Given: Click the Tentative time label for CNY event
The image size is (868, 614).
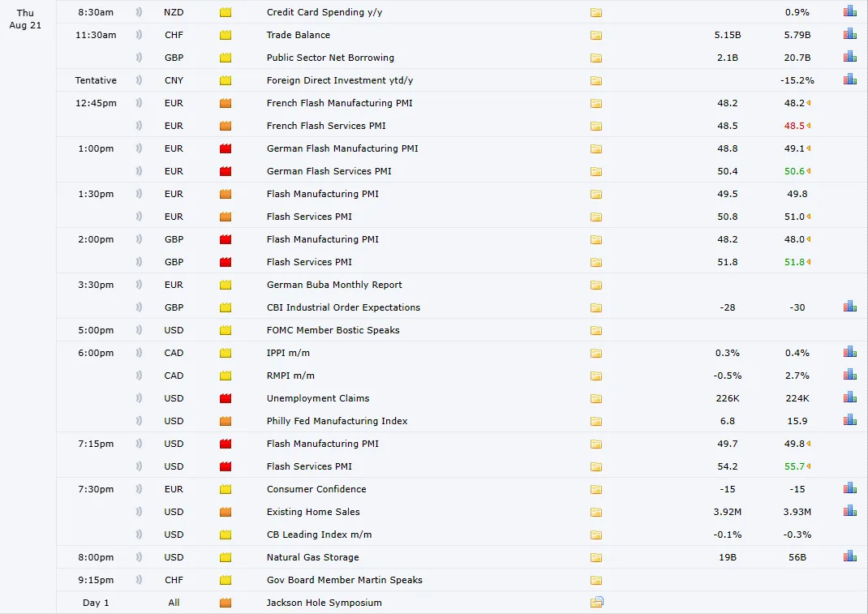Looking at the screenshot, I should pos(95,80).
